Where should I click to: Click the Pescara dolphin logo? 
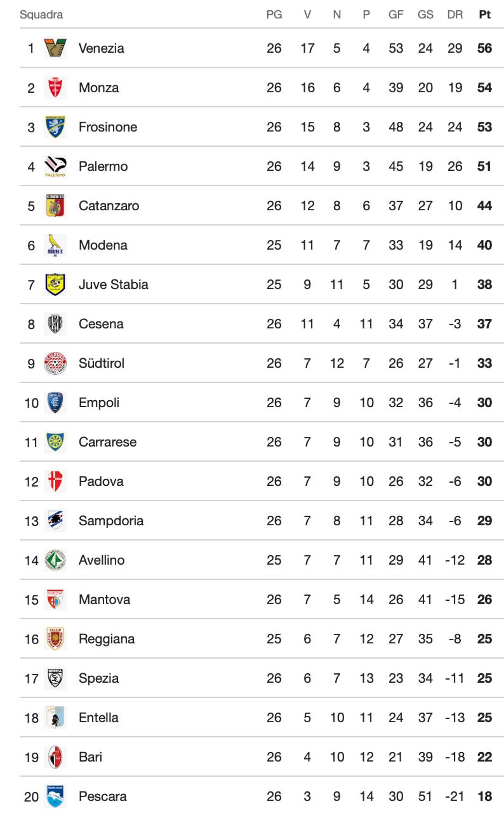55,796
